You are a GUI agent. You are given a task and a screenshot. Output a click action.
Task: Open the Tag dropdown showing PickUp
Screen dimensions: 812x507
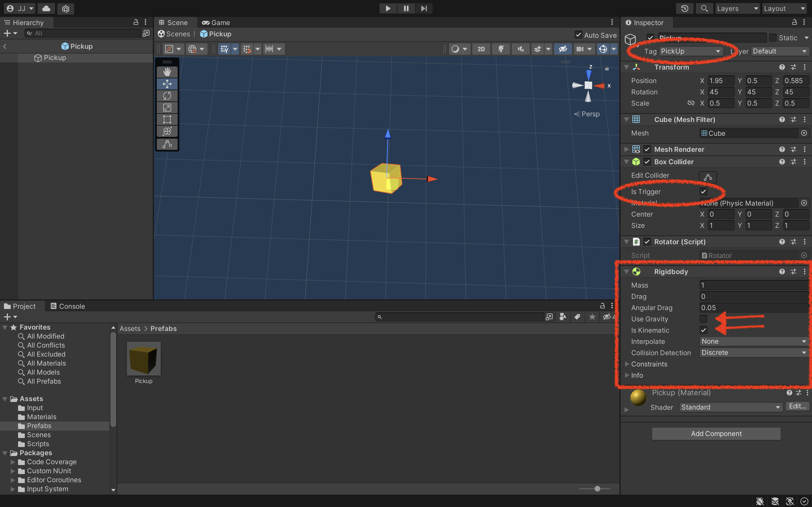[x=690, y=51]
